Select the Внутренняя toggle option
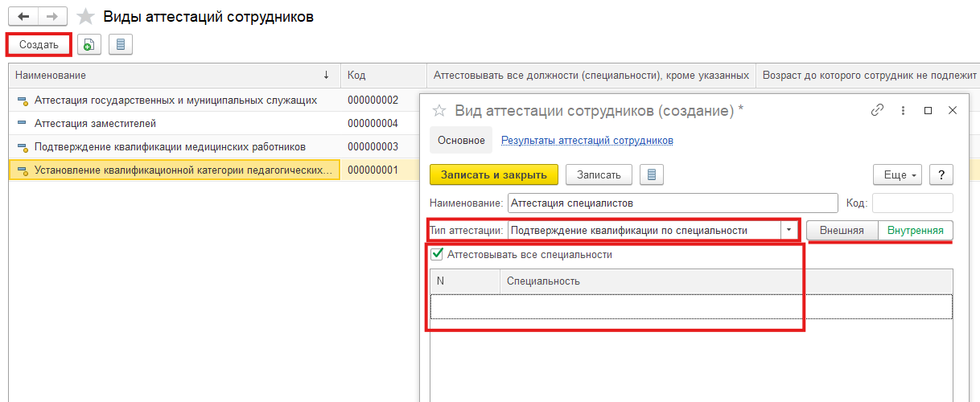Image resolution: width=980 pixels, height=402 pixels. 916,231
